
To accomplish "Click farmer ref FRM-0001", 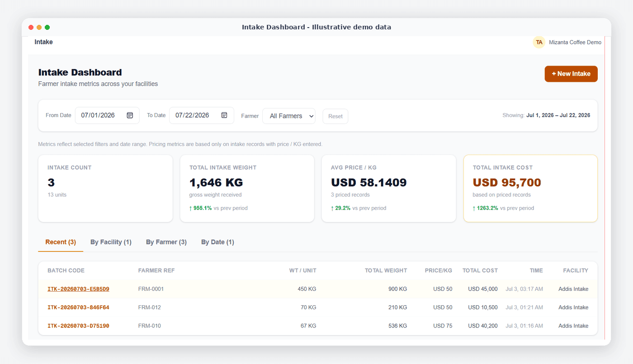I will tap(151, 289).
